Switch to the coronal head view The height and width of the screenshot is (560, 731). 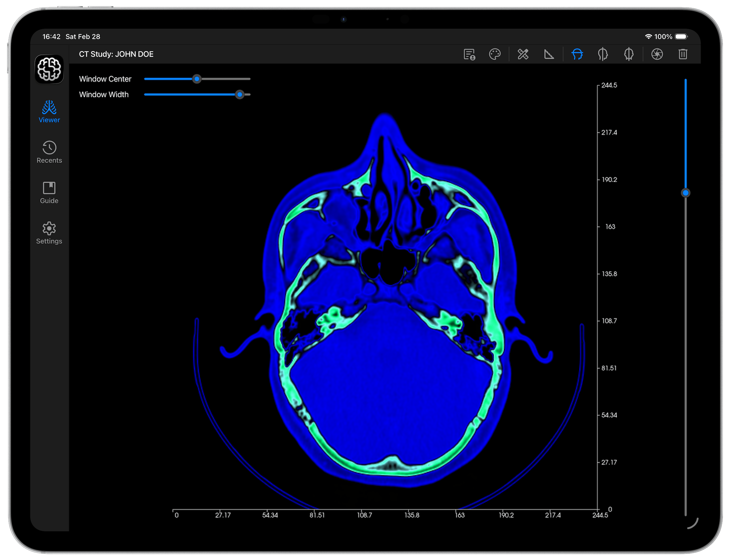(629, 54)
